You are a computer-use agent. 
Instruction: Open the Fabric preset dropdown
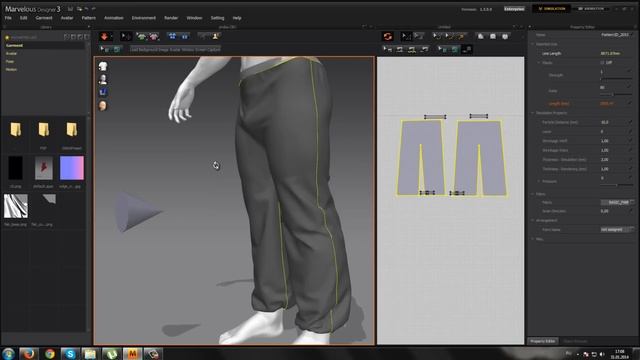(617, 202)
